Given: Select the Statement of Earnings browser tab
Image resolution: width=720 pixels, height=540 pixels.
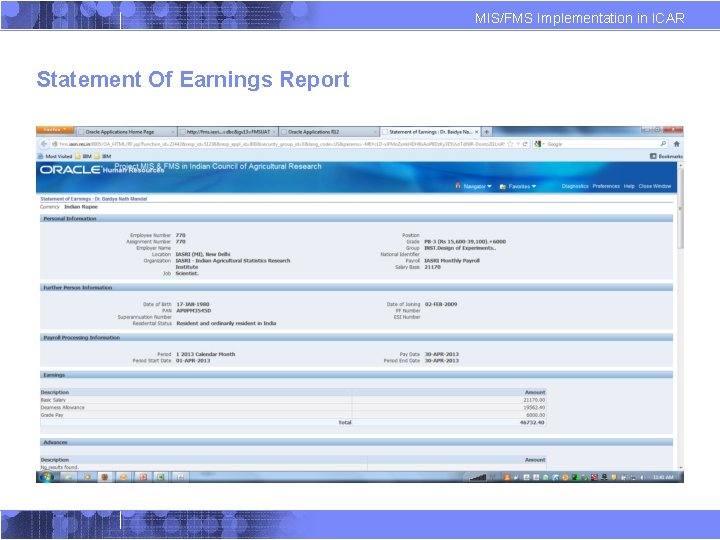Looking at the screenshot, I should tap(430, 132).
